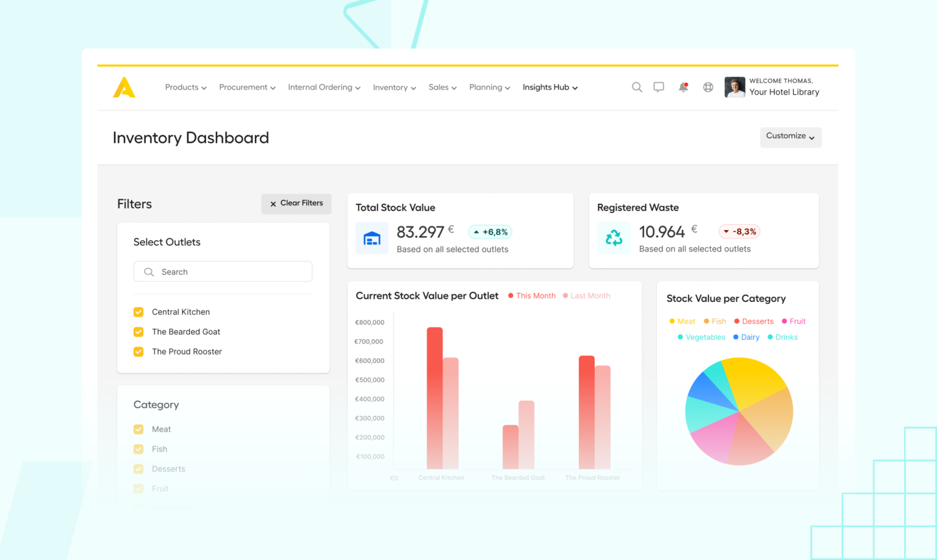Click the search icon inside Select Outlets field
The image size is (937, 560).
tap(149, 271)
